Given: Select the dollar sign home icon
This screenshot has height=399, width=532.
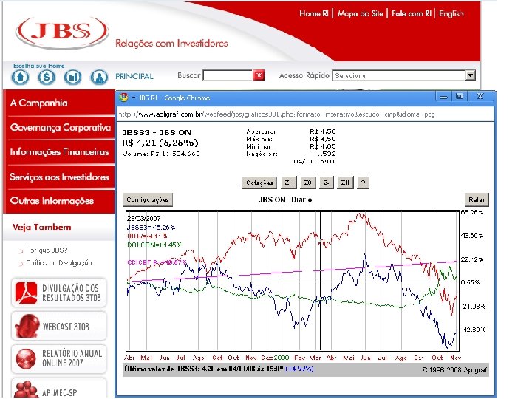Looking at the screenshot, I should pyautogui.click(x=47, y=78).
